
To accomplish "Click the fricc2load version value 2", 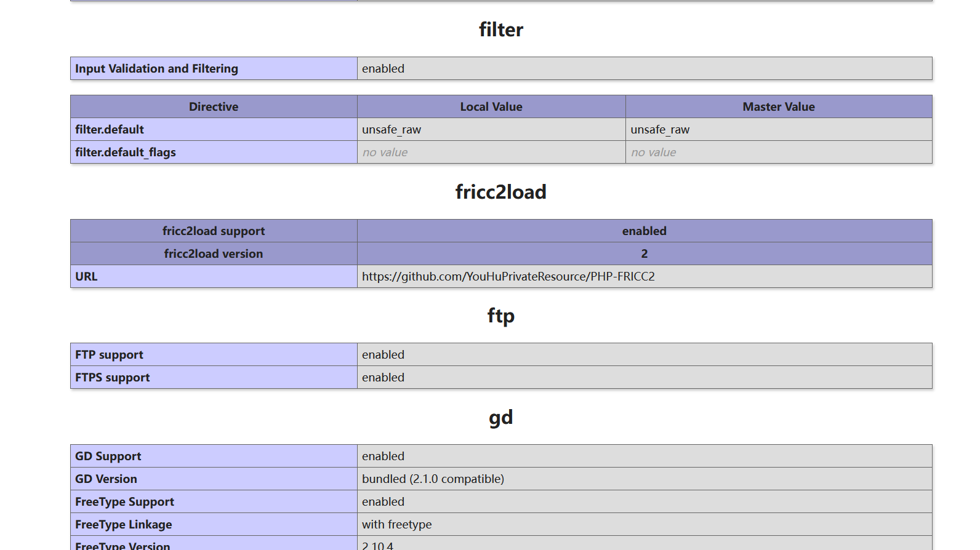I will (645, 253).
